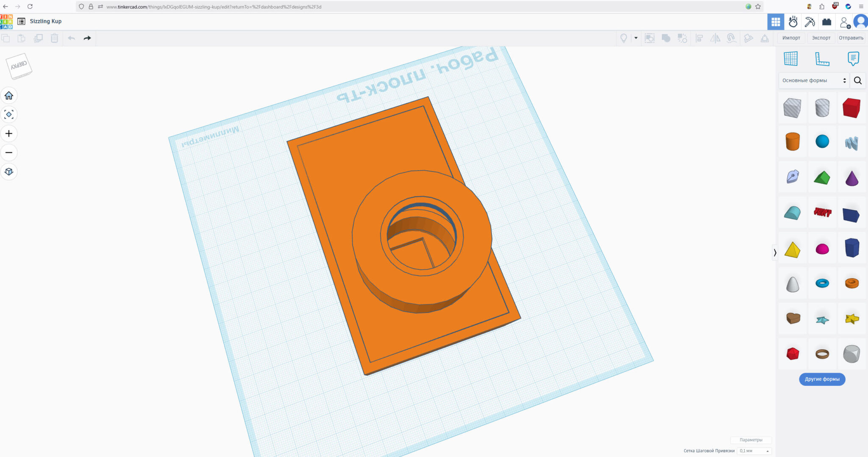This screenshot has width=868, height=457.
Task: Pick the dark blue polygon shape
Action: tap(851, 248)
